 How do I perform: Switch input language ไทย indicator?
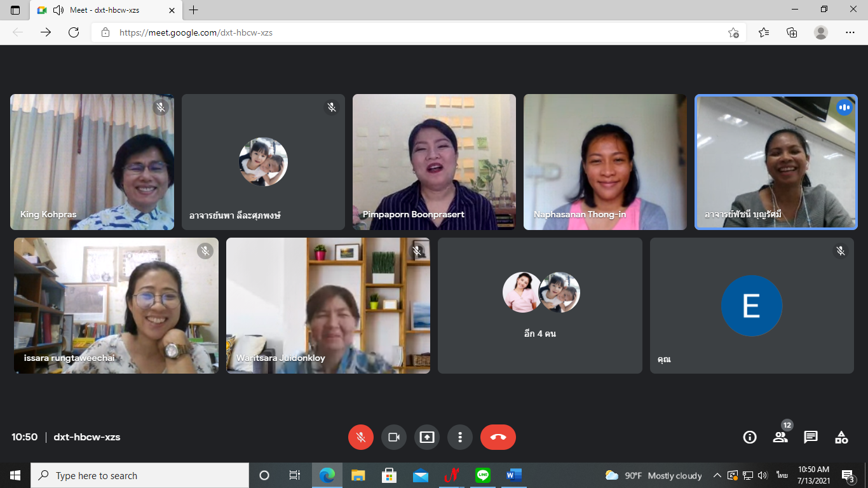[x=782, y=475]
